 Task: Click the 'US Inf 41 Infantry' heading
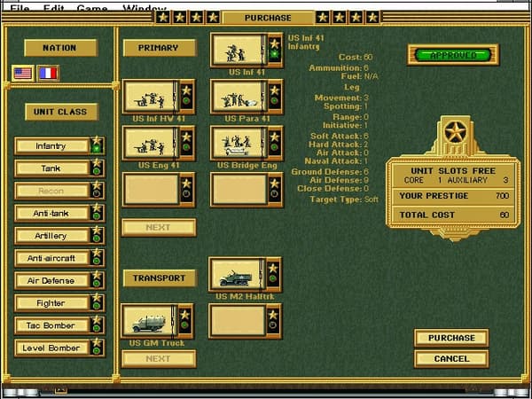[x=306, y=42]
